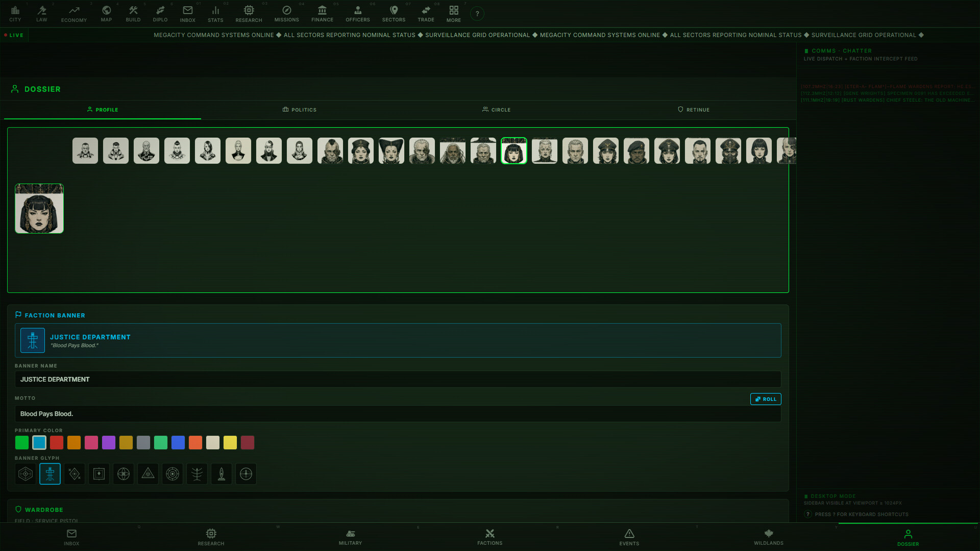The width and height of the screenshot is (980, 551).
Task: Choose the concentric target banner glyph
Action: click(173, 474)
